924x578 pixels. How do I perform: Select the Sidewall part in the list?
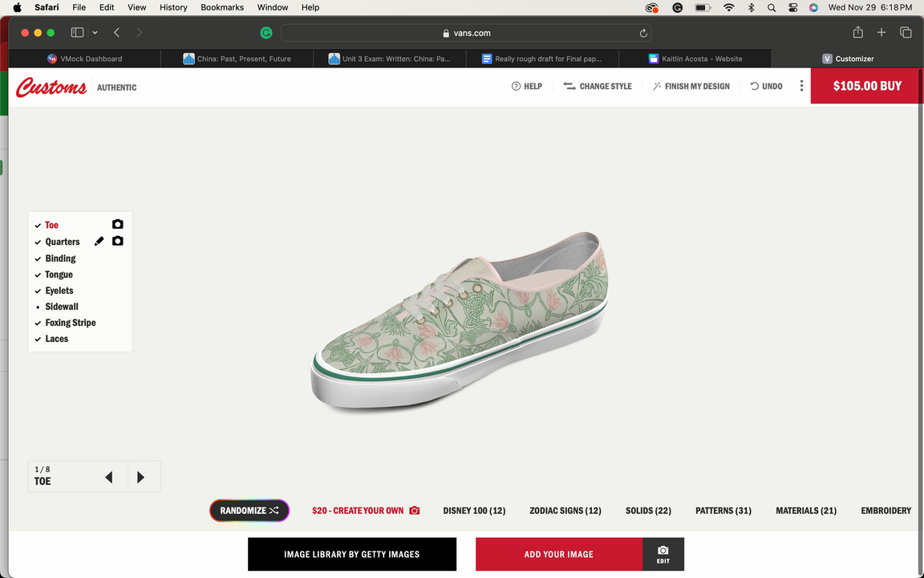point(62,307)
